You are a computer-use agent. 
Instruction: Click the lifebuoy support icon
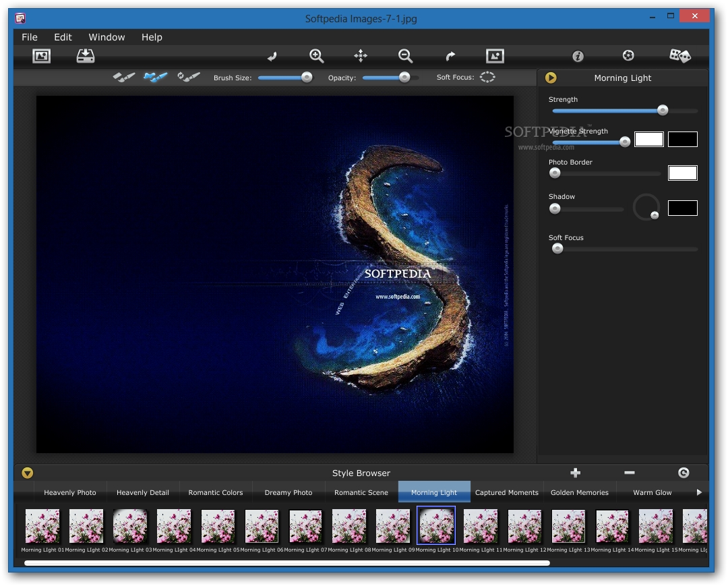coord(628,56)
